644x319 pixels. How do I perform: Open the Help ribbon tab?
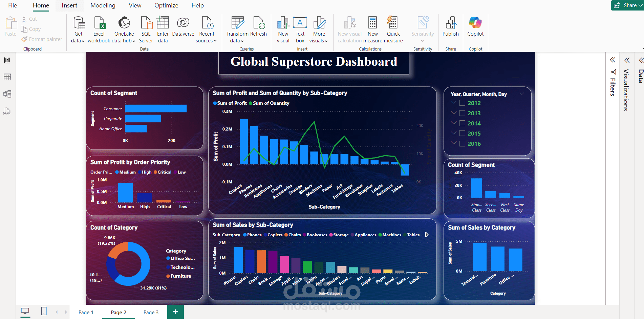[197, 5]
